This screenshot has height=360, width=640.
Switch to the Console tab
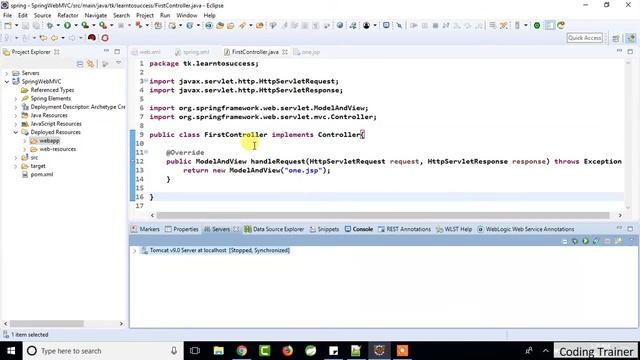(x=359, y=229)
